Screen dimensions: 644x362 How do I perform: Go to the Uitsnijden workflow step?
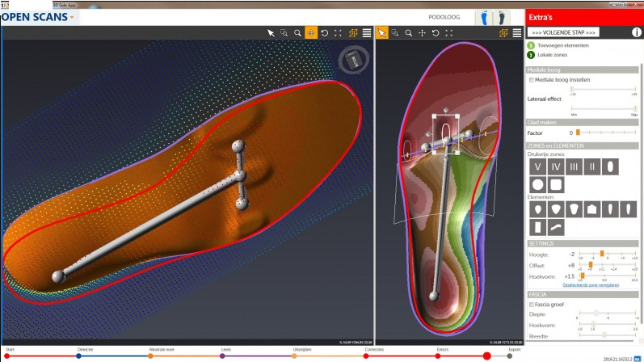click(x=294, y=355)
